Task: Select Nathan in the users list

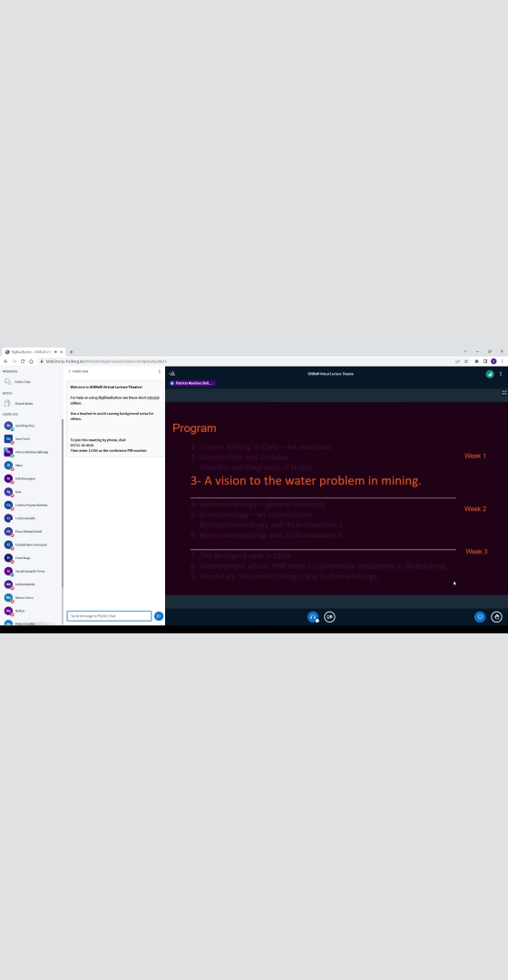Action: (31, 611)
